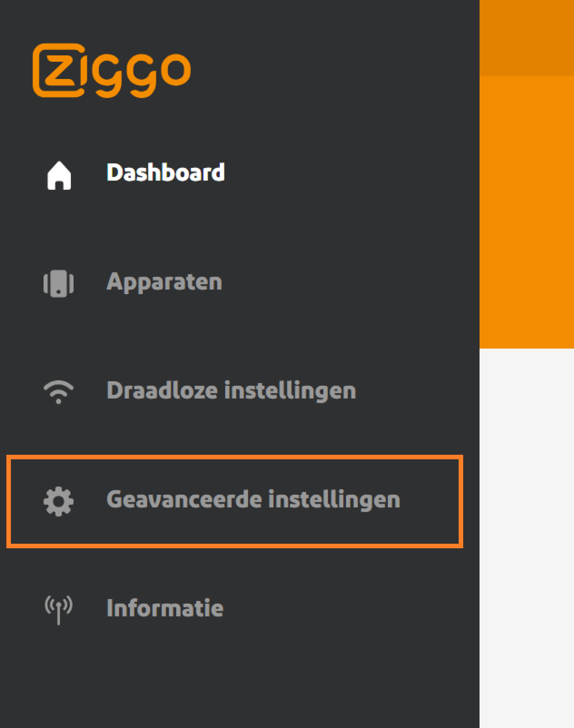Click the orange banner area on the right
The image size is (574, 728).
(x=528, y=168)
